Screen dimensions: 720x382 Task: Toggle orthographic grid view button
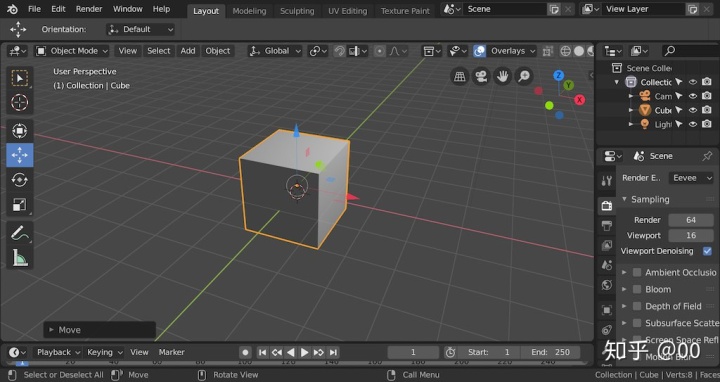point(460,76)
